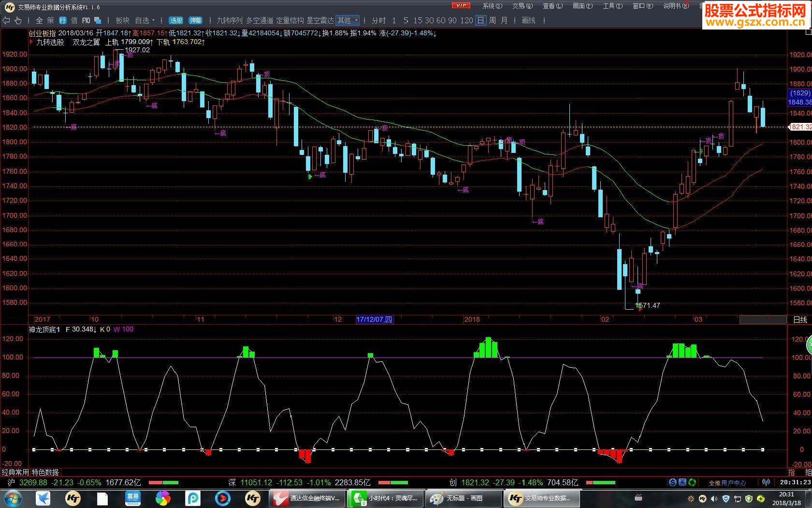The width and height of the screenshot is (812, 508).
Task: Select the 定量结构 indicator tab
Action: (290, 20)
